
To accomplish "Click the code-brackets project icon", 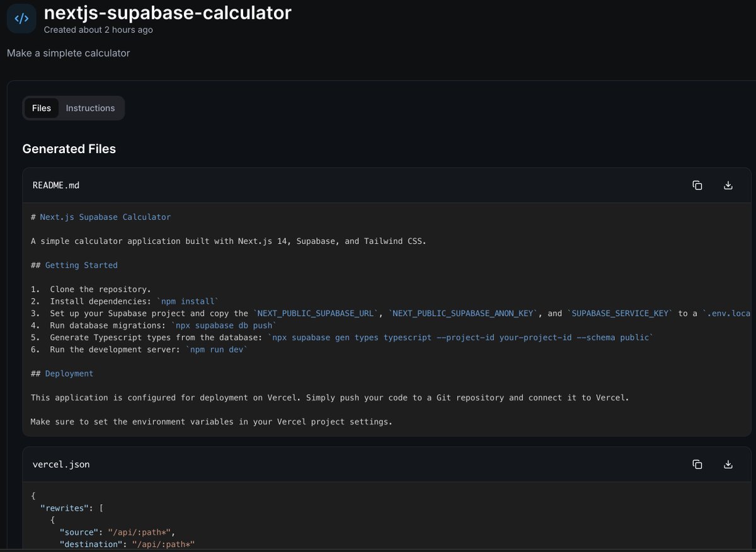I will pos(21,18).
